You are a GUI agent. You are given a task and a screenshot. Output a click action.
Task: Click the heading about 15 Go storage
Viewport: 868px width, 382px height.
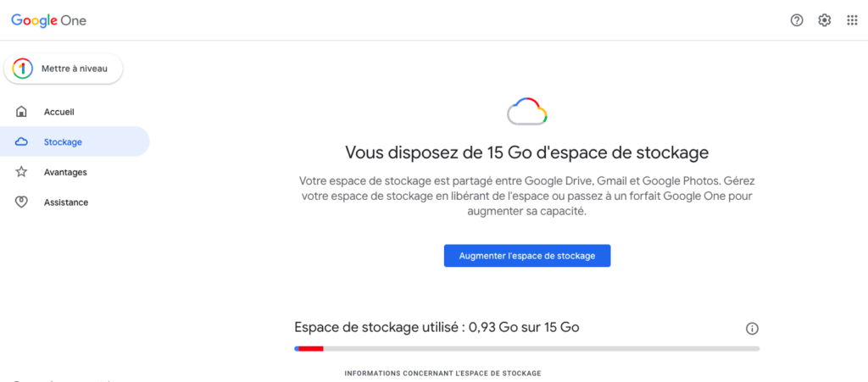point(527,152)
